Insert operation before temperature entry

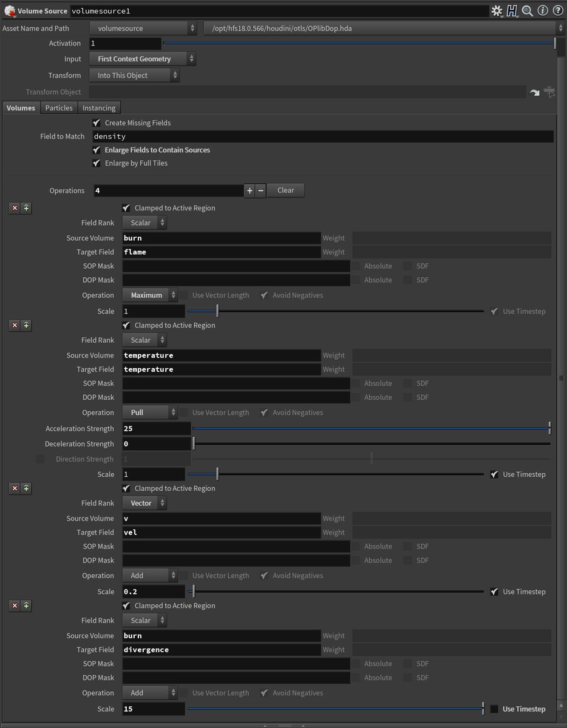coord(26,326)
